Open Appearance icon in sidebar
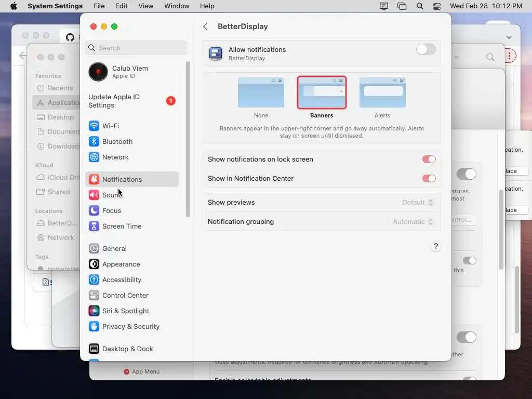 [x=94, y=264]
